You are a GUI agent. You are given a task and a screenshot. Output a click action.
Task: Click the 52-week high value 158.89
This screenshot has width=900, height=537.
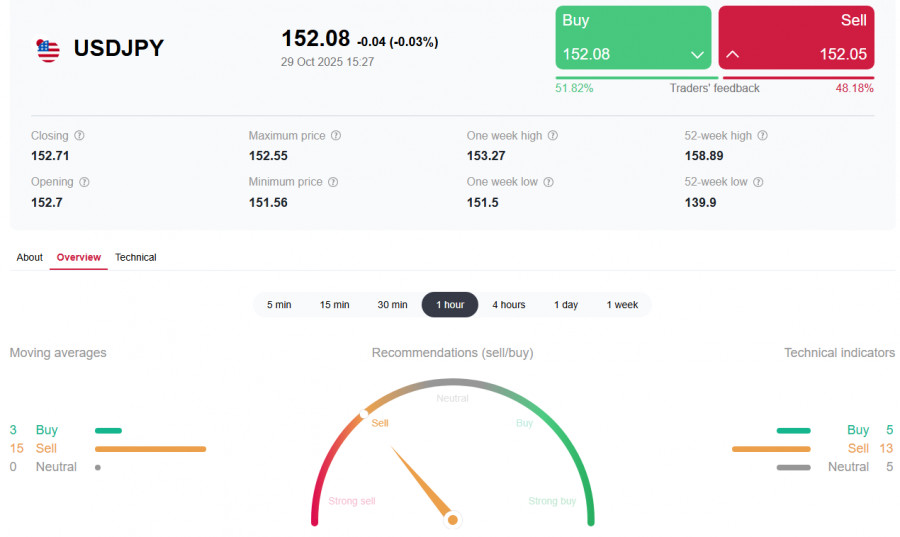point(704,156)
